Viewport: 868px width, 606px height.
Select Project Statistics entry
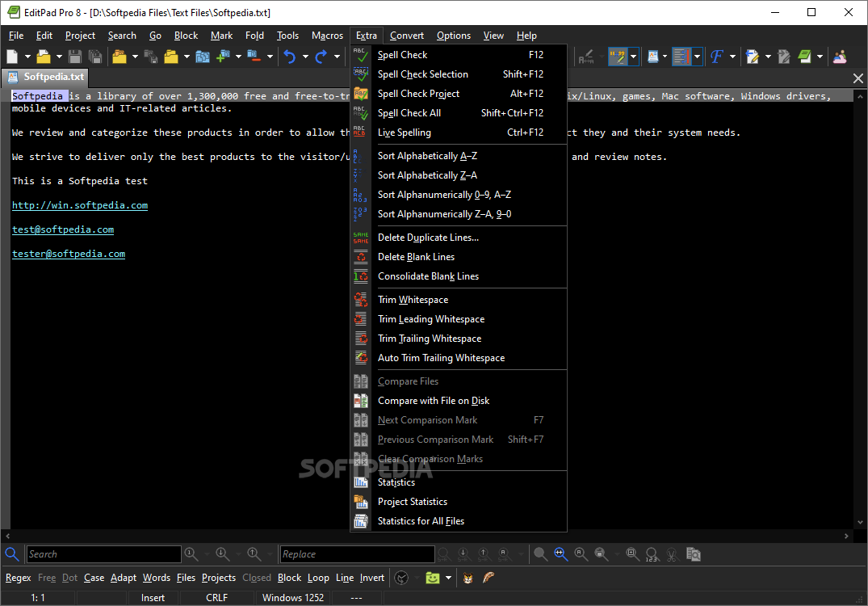(459, 501)
